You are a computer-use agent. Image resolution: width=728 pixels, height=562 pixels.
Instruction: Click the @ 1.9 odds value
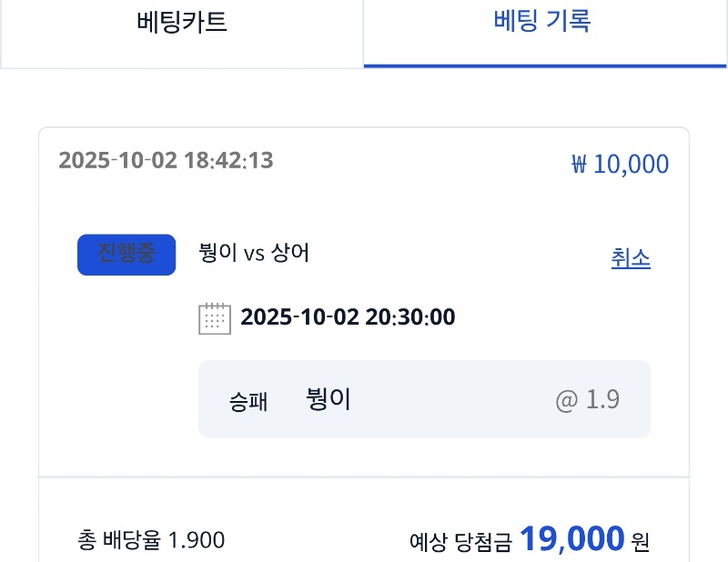(588, 400)
